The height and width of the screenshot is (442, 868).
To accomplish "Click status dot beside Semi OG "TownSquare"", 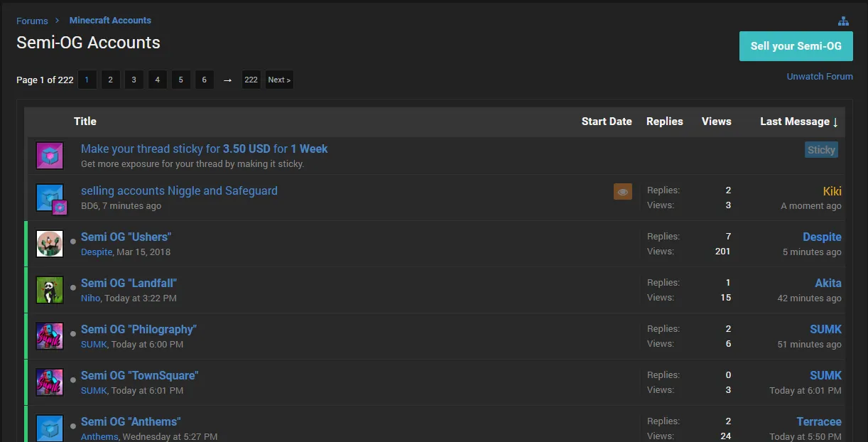I will point(73,380).
